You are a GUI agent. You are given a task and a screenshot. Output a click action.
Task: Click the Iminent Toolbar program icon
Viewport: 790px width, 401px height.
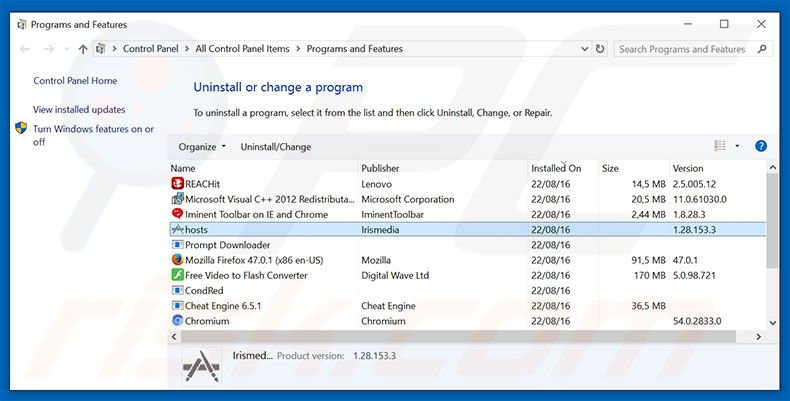tap(177, 214)
